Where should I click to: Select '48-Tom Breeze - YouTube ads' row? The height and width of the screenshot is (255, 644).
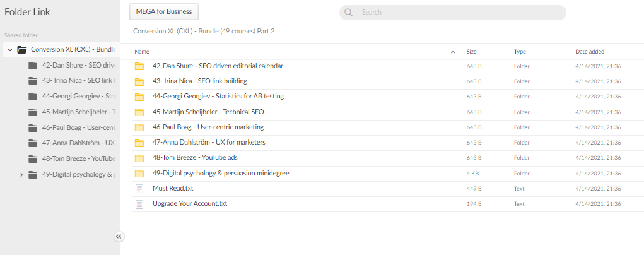coord(388,158)
